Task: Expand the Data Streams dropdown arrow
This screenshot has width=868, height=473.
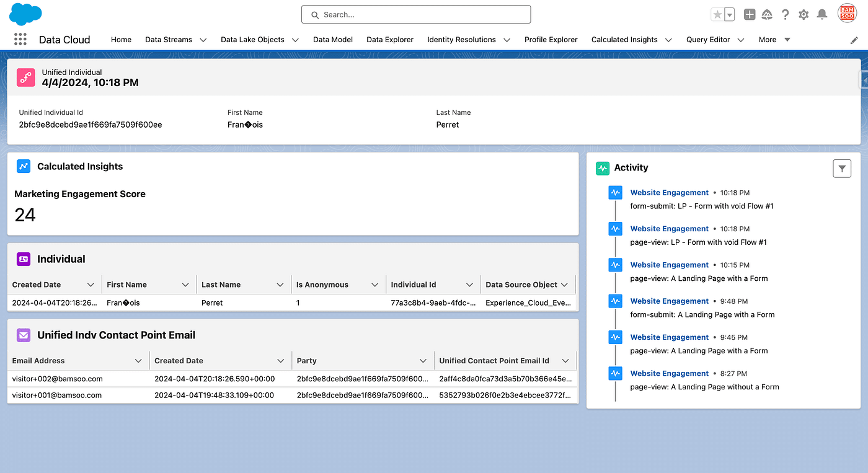Action: point(203,40)
